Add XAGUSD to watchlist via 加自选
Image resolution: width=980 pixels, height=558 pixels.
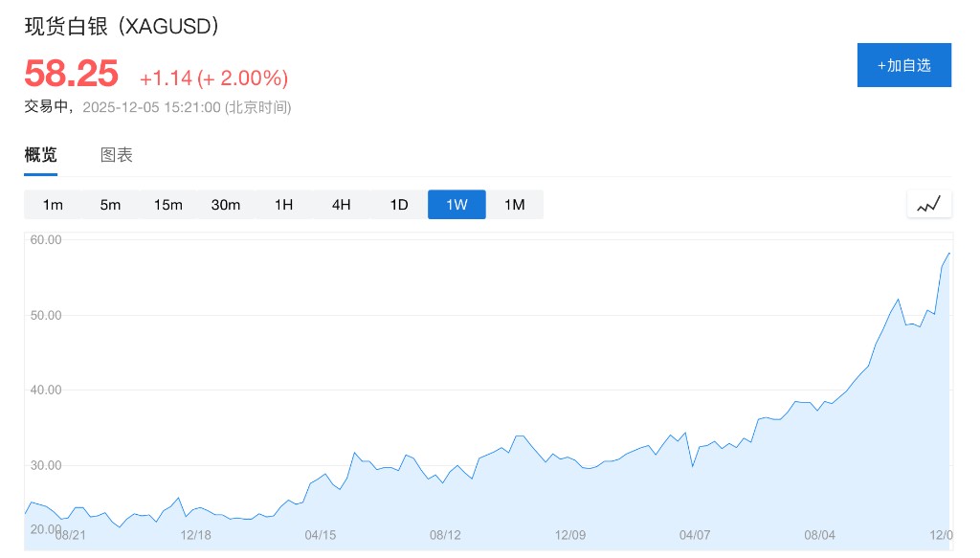pos(903,65)
